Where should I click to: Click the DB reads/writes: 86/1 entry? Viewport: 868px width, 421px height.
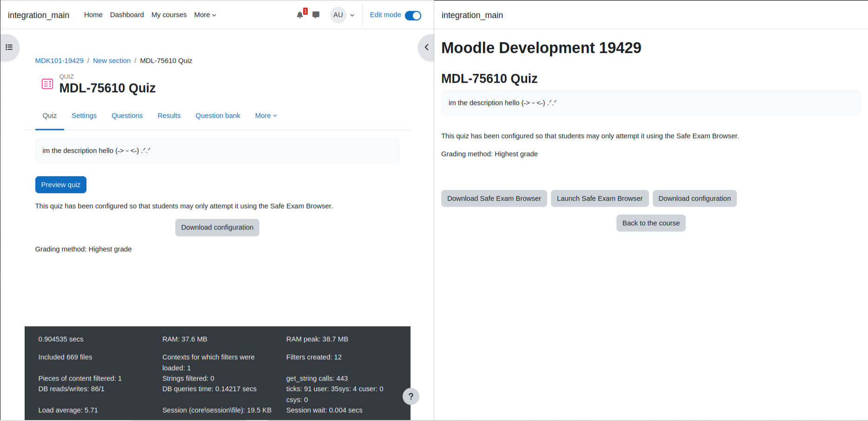[72, 389]
